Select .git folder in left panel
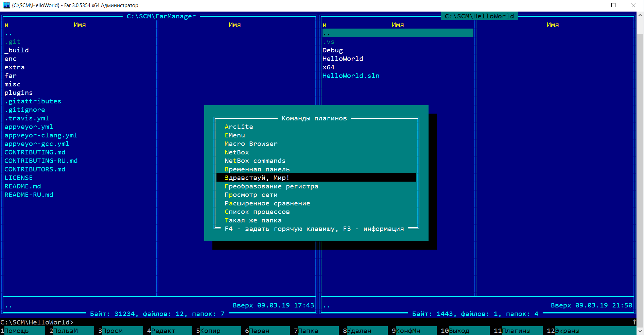The height and width of the screenshot is (335, 644). point(13,41)
